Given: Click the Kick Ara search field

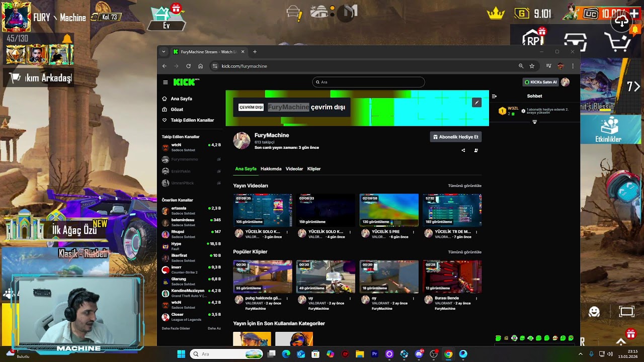Looking at the screenshot, I should pos(368,82).
